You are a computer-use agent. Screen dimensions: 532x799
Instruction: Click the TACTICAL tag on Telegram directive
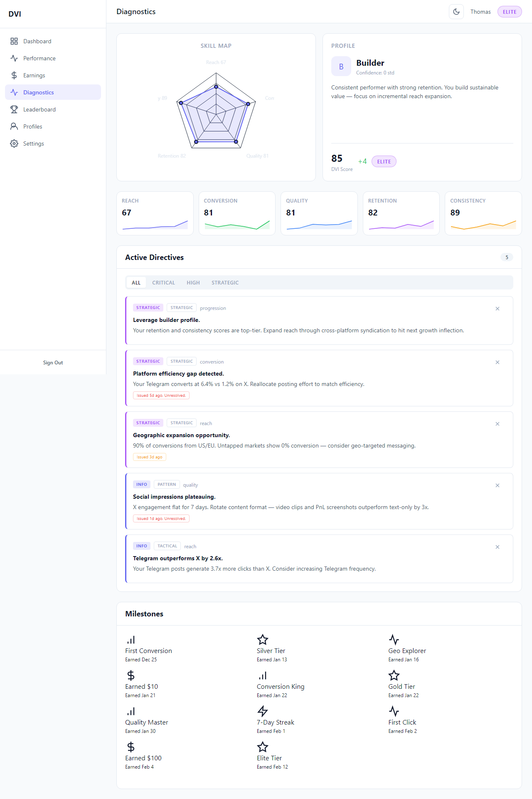[x=167, y=546]
